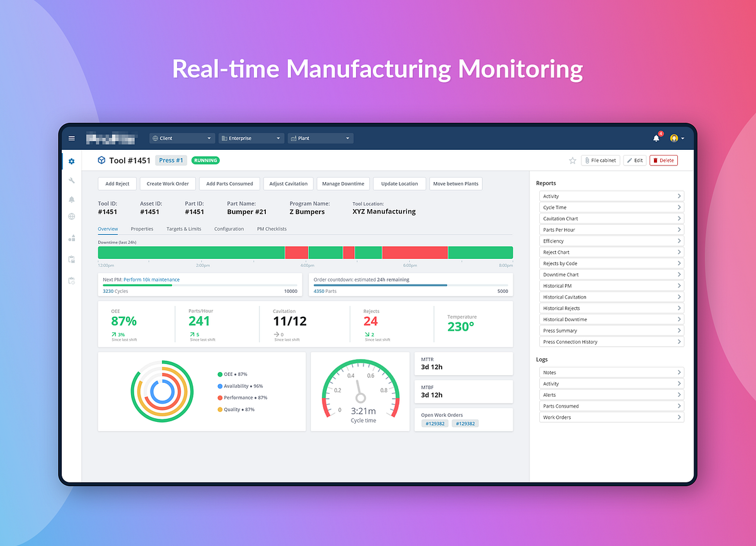This screenshot has height=546, width=756.
Task: Expand the Enterprise selector
Action: tap(251, 138)
